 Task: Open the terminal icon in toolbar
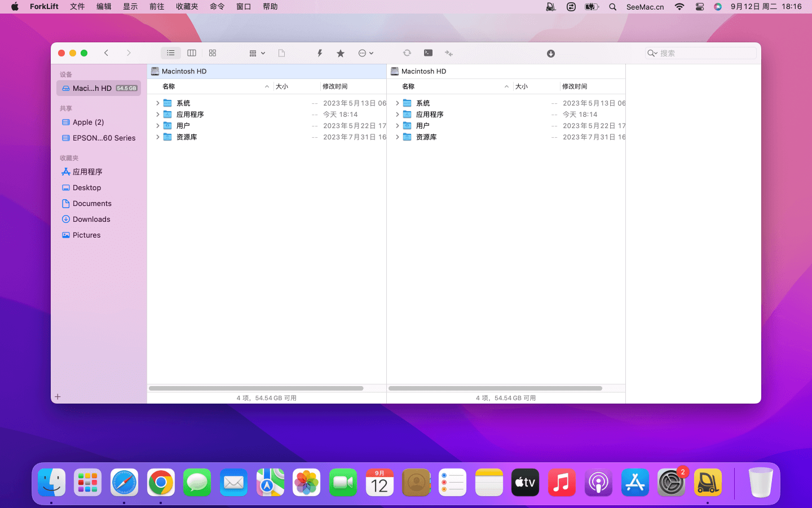coord(429,53)
